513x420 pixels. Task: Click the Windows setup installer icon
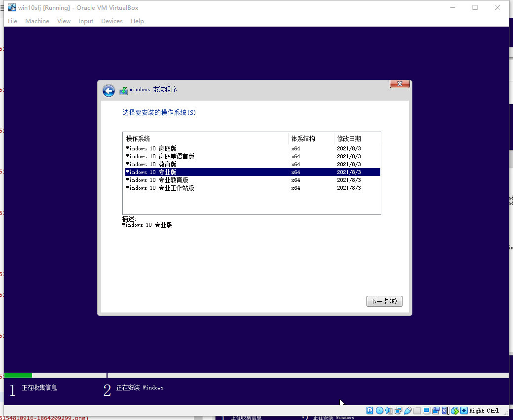coord(123,91)
